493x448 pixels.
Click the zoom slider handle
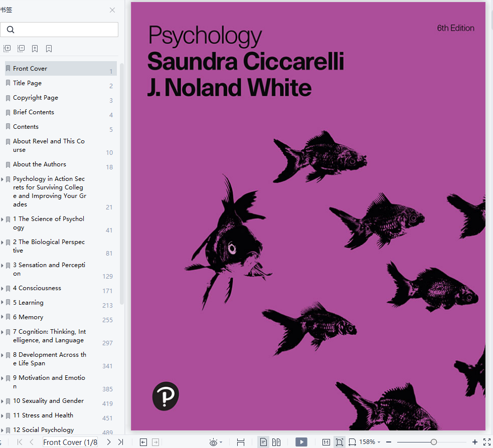click(434, 442)
